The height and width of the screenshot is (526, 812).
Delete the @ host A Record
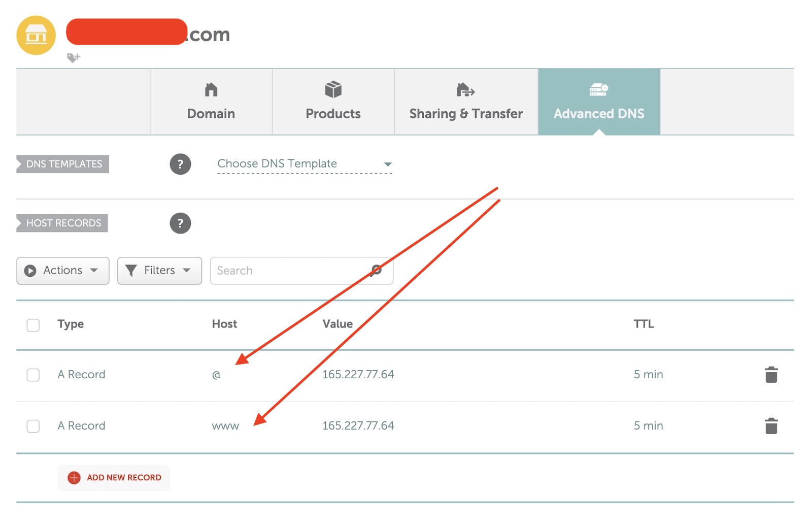tap(771, 375)
